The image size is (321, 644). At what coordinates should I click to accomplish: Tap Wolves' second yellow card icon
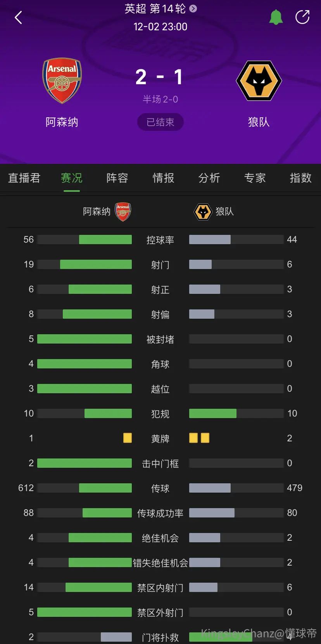point(205,438)
